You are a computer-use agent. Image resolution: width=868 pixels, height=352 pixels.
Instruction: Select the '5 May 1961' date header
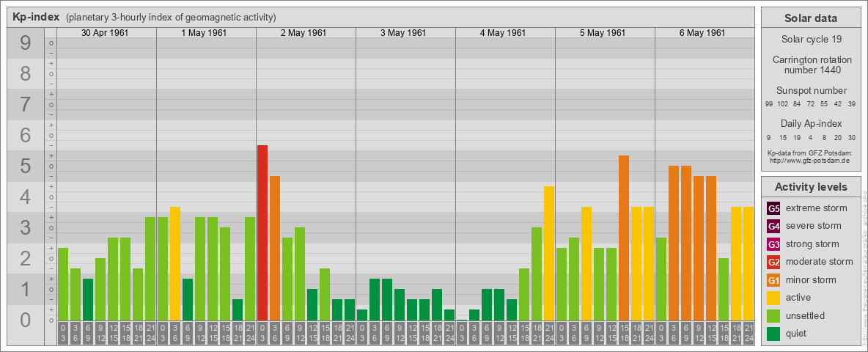pyautogui.click(x=603, y=33)
